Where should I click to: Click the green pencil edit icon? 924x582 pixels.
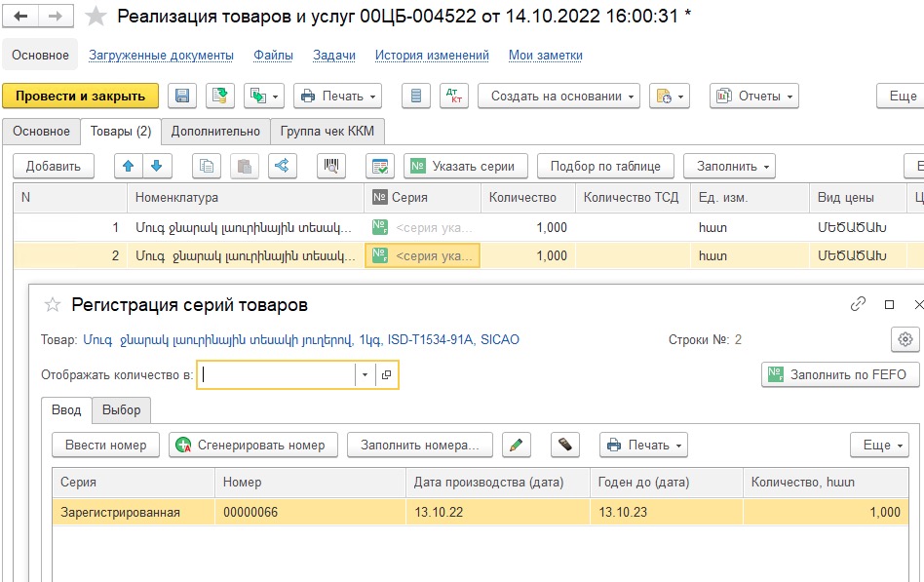click(x=517, y=446)
